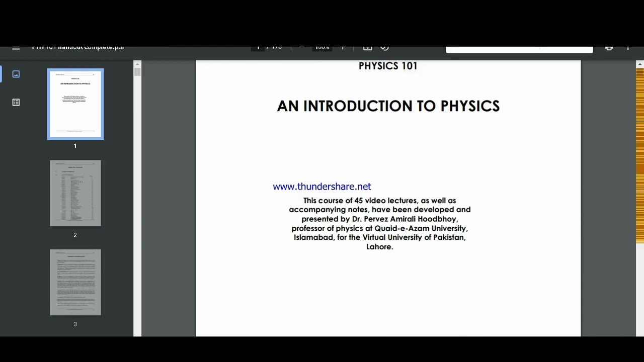Toggle the sidebar hamburger menu
This screenshot has width=644, height=362.
point(16,48)
